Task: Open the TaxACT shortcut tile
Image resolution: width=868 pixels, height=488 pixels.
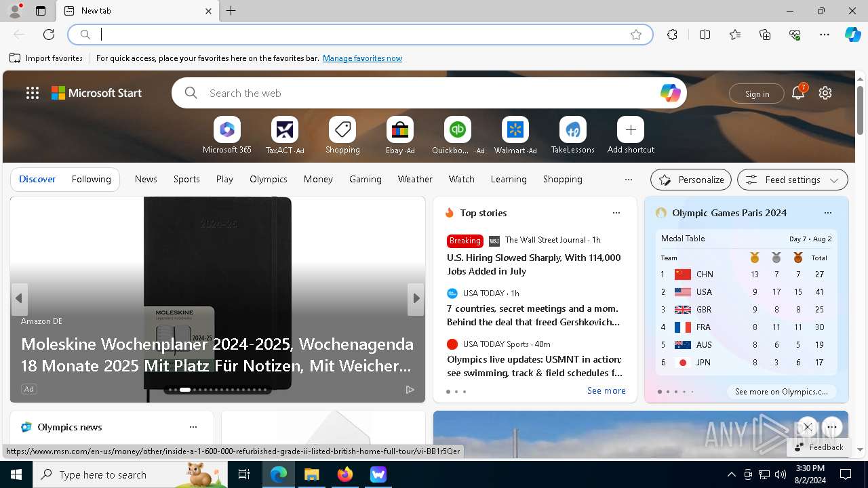Action: click(285, 136)
